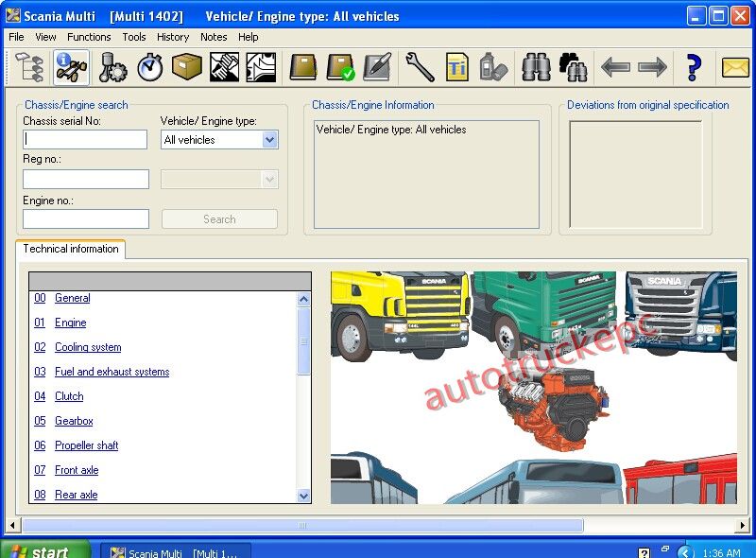The width and height of the screenshot is (756, 558).
Task: Open the piston and gear icon
Action: click(x=112, y=67)
